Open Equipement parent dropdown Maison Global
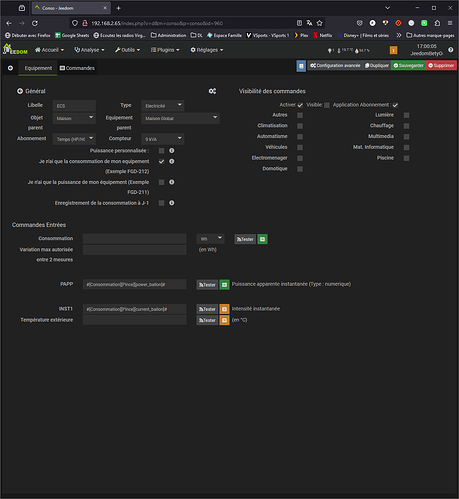Viewport: 459px width, 499px height. click(180, 118)
